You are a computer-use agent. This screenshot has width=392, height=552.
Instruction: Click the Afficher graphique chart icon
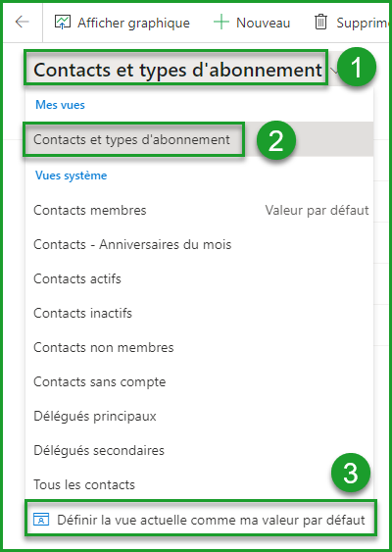coord(63,23)
